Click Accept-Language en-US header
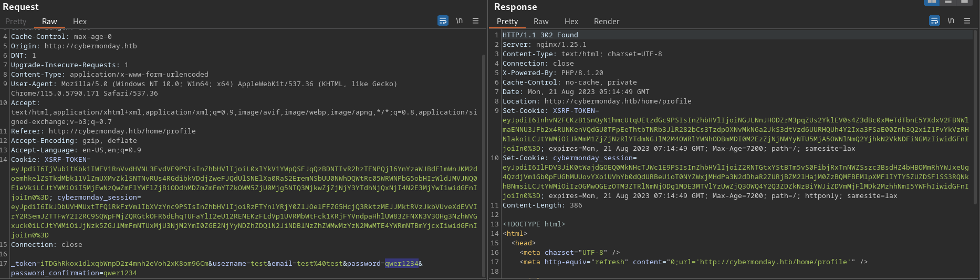Viewport: 980px width, 280px height. tap(76, 150)
